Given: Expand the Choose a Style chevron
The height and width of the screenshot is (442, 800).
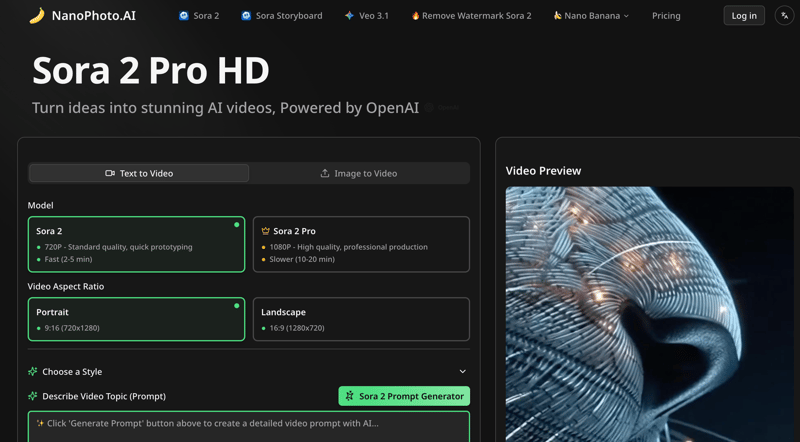Looking at the screenshot, I should tap(462, 372).
